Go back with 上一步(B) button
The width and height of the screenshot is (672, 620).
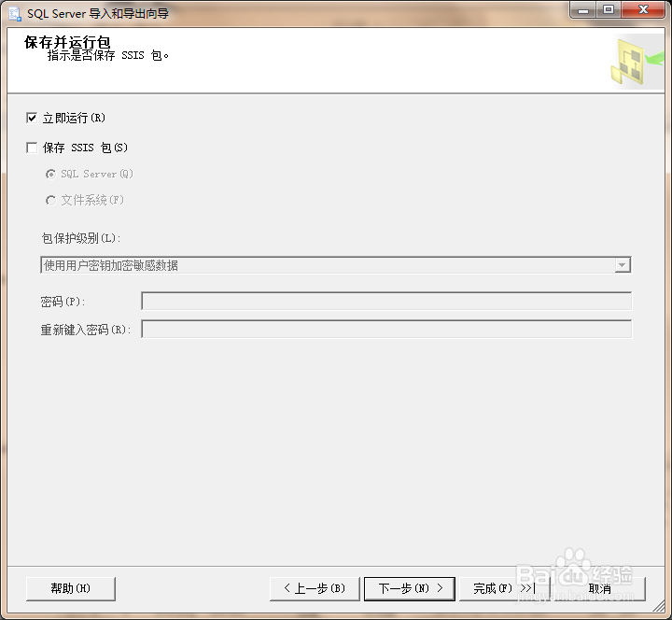point(315,588)
